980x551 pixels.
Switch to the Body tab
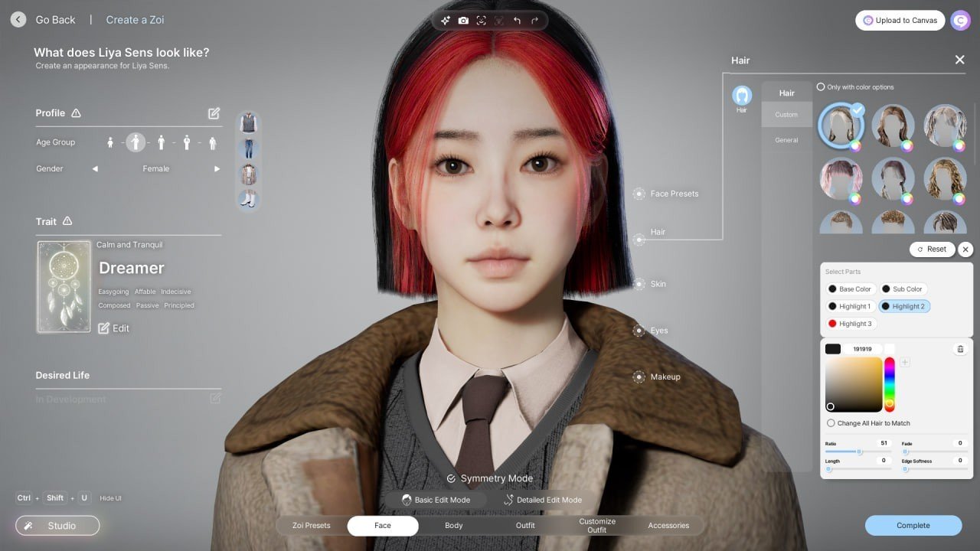(454, 526)
